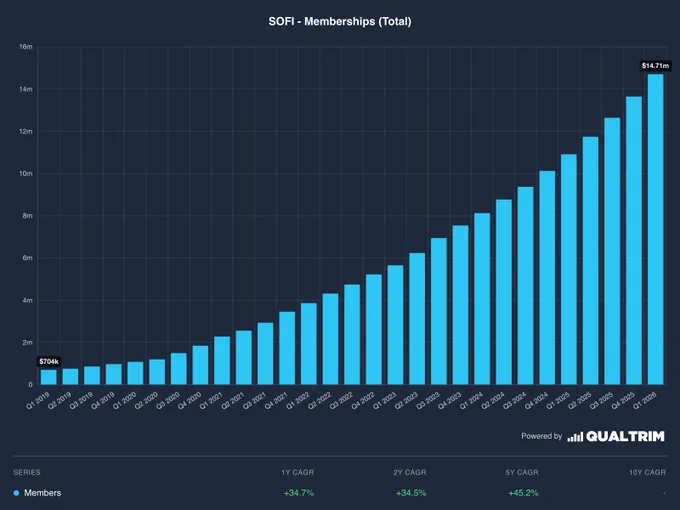Click the 4m y-axis label

(27, 300)
